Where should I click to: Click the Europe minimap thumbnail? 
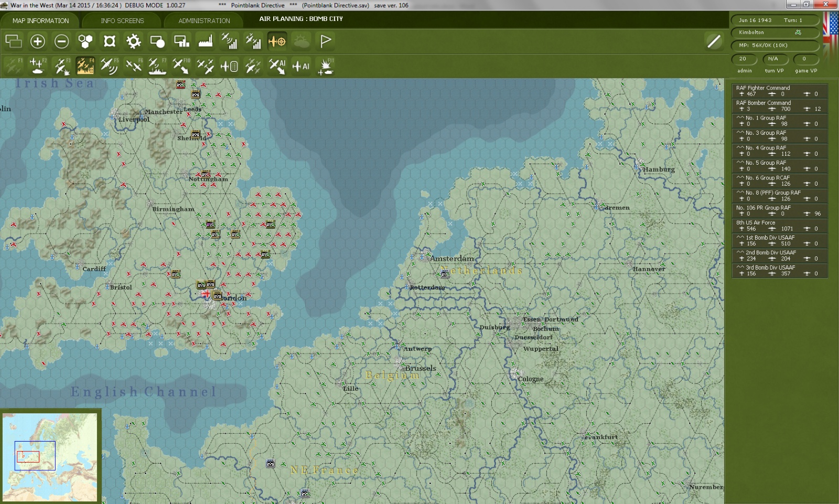click(50, 457)
